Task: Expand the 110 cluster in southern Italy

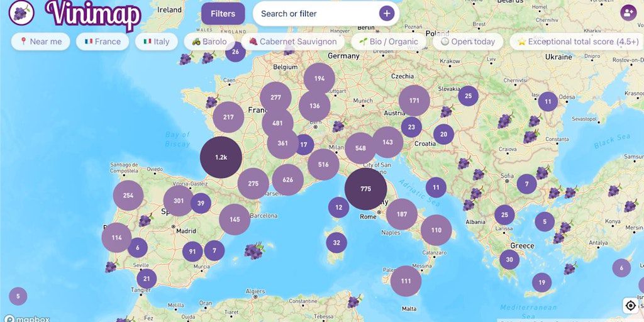Action: 436,230
